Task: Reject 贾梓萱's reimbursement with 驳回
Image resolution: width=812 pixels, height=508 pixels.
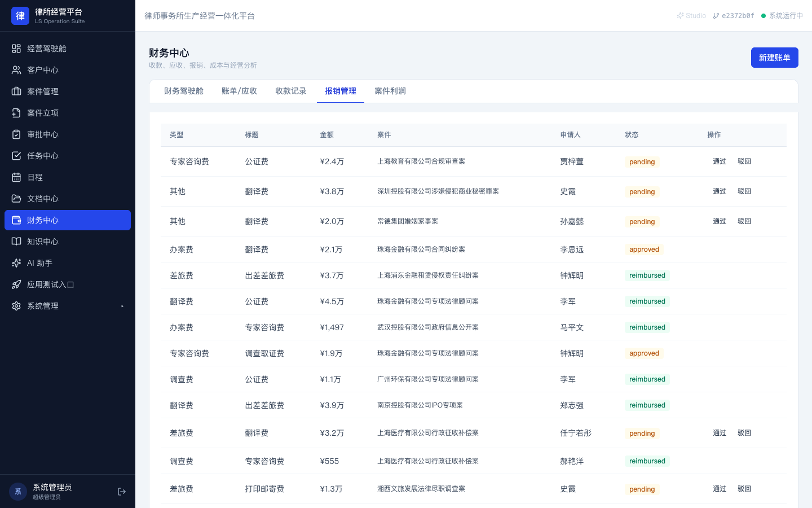Action: pos(744,161)
